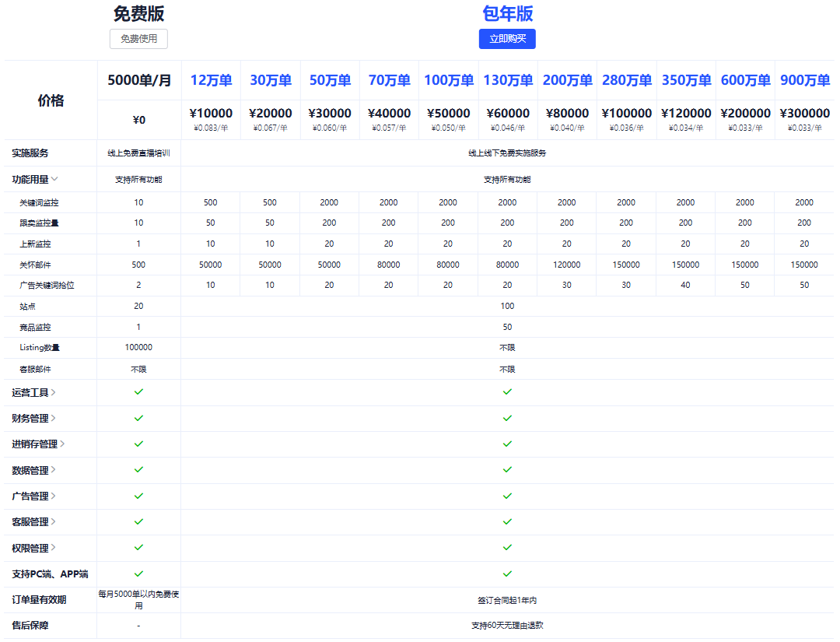
Task: Click the 签订合同起1年内 cell
Action: tap(507, 600)
